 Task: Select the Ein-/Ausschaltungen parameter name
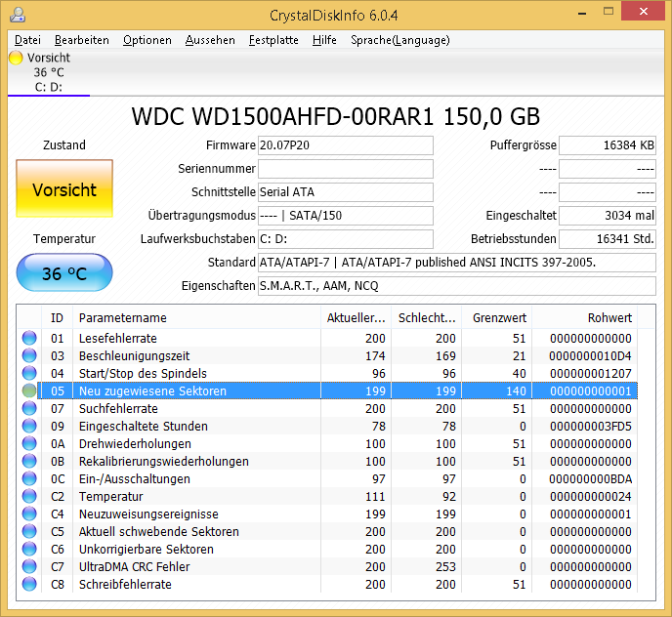135,479
